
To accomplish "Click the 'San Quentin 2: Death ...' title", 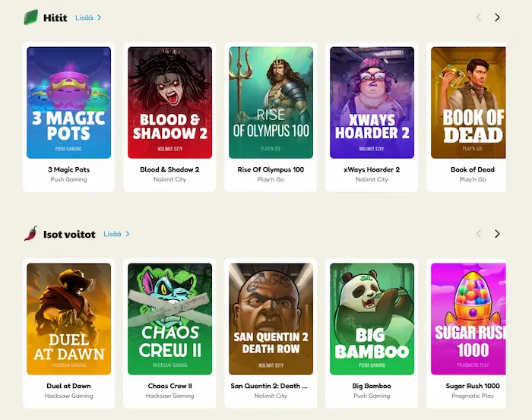I will 269,386.
